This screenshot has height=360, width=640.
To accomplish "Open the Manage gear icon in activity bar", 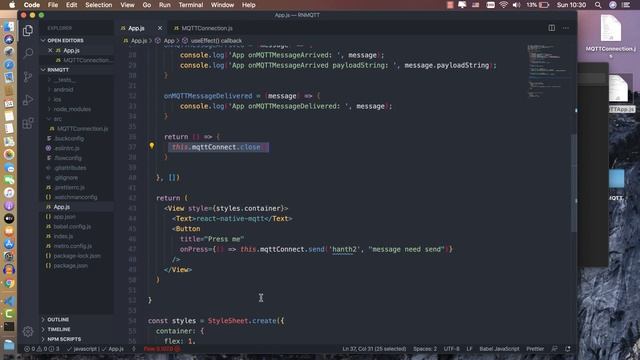I will [28, 331].
